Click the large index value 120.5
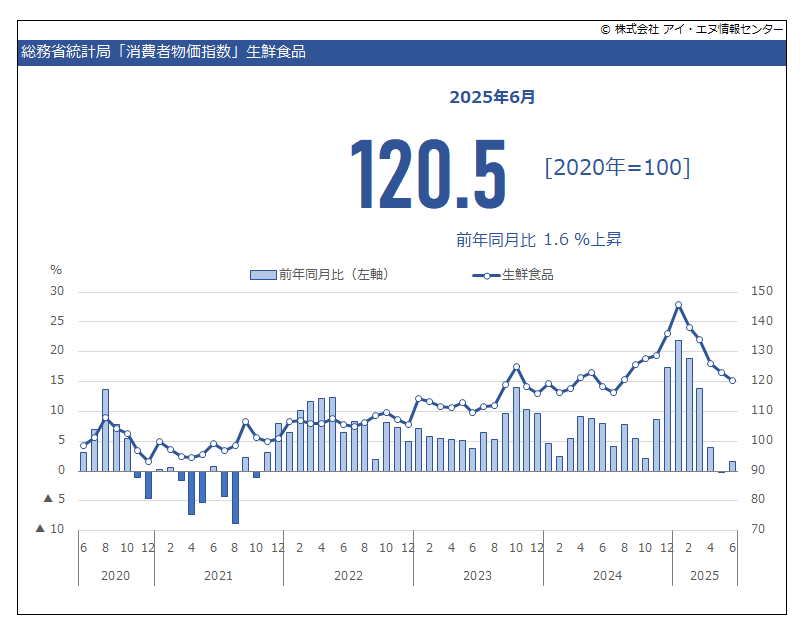The width and height of the screenshot is (804, 635). tap(428, 174)
